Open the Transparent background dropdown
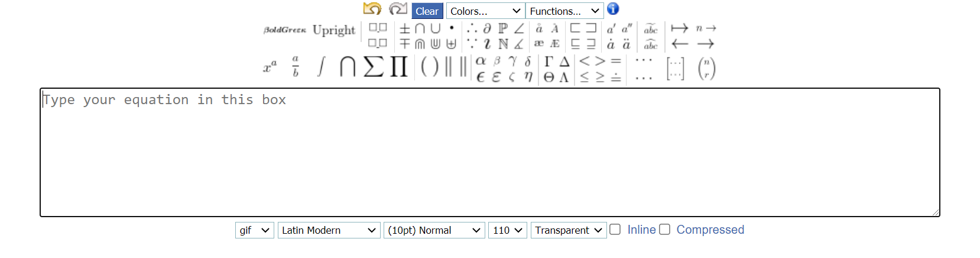Viewport: 980px width, 258px height. tap(569, 230)
